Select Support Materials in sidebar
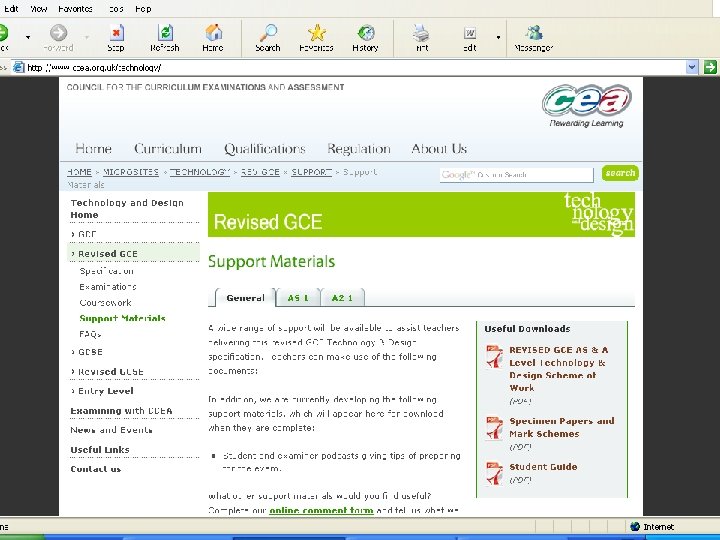Screen dimensions: 720x540 point(122,318)
